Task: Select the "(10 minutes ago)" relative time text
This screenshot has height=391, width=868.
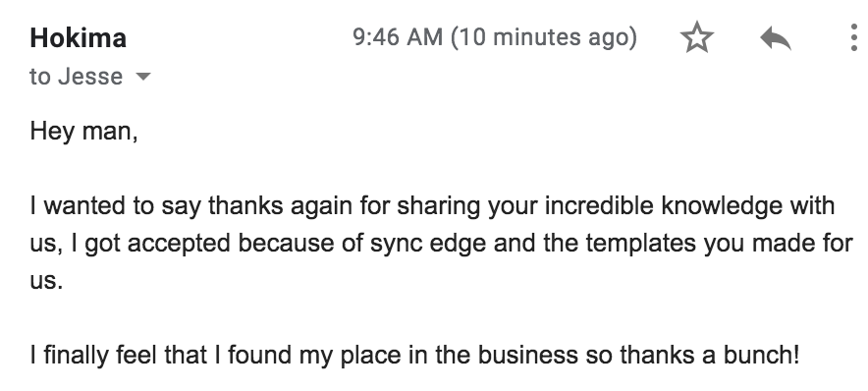Action: (544, 37)
